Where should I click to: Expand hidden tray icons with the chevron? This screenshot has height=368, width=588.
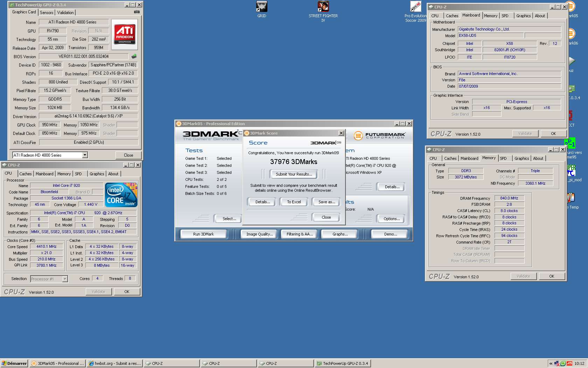point(551,363)
